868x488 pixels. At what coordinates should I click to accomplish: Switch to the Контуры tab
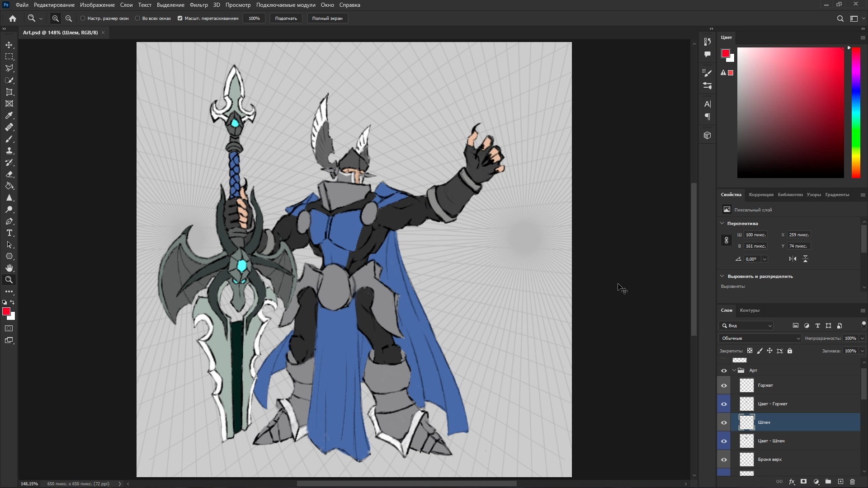pos(750,310)
